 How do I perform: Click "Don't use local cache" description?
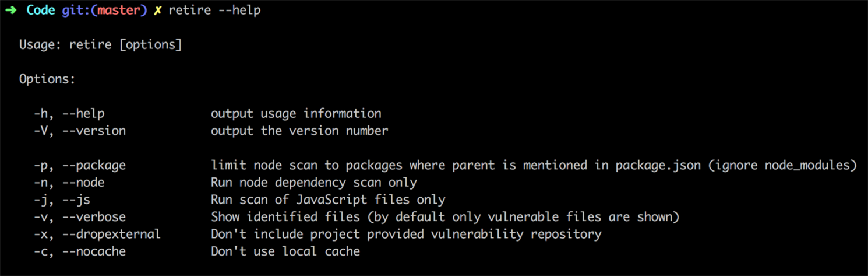pyautogui.click(x=285, y=251)
